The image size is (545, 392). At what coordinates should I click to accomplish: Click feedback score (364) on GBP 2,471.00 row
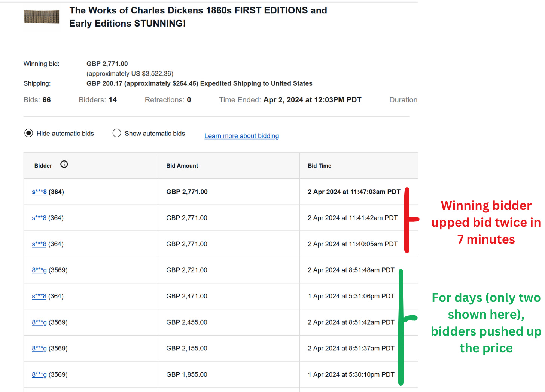56,296
